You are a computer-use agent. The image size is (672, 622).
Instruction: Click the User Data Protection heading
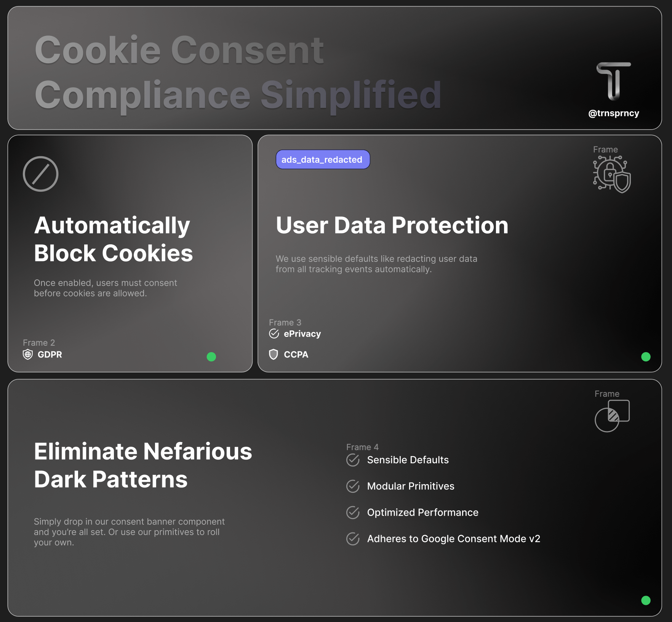(x=392, y=225)
